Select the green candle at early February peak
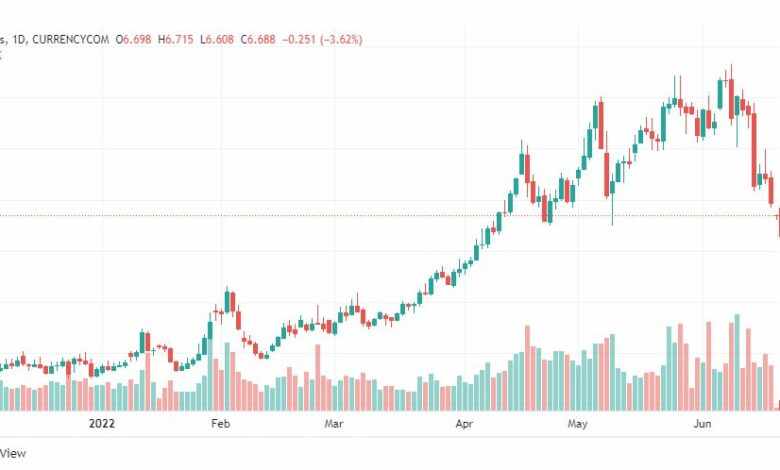Viewport: 780px width, 470px height. (227, 301)
